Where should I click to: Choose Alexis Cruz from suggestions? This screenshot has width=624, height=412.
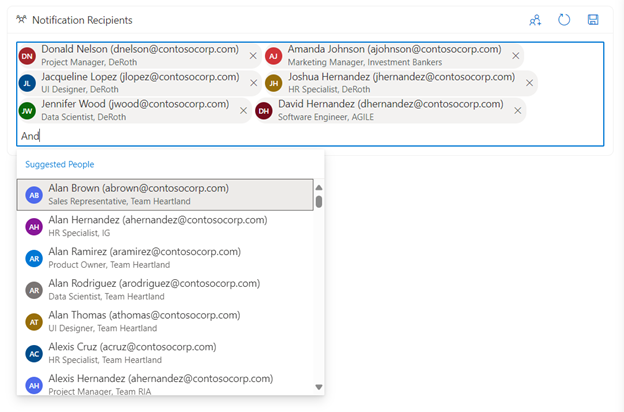[165, 353]
